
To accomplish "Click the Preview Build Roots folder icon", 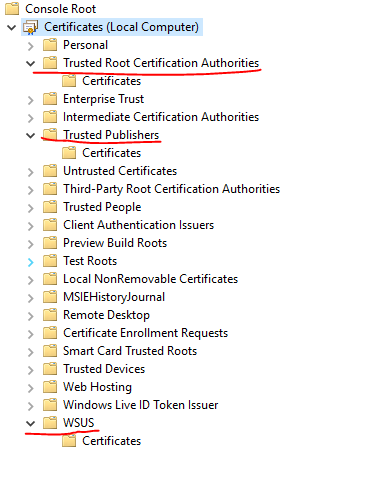I will 50,243.
